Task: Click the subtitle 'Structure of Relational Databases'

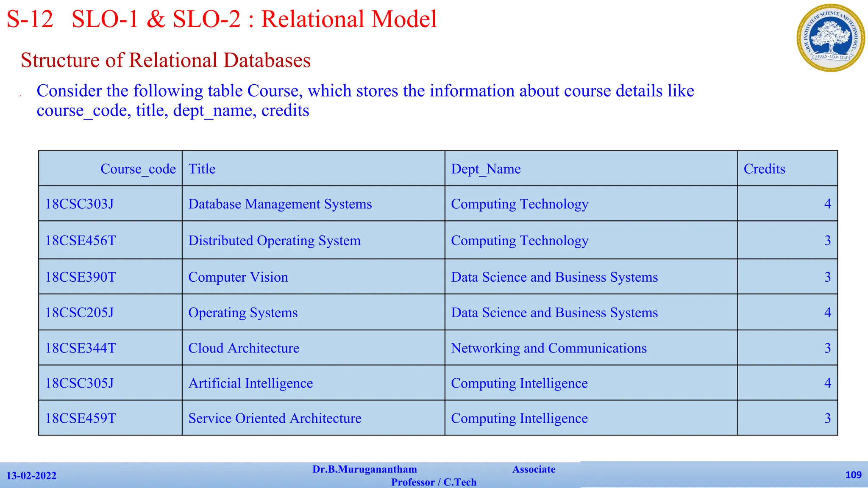Action: [x=166, y=60]
